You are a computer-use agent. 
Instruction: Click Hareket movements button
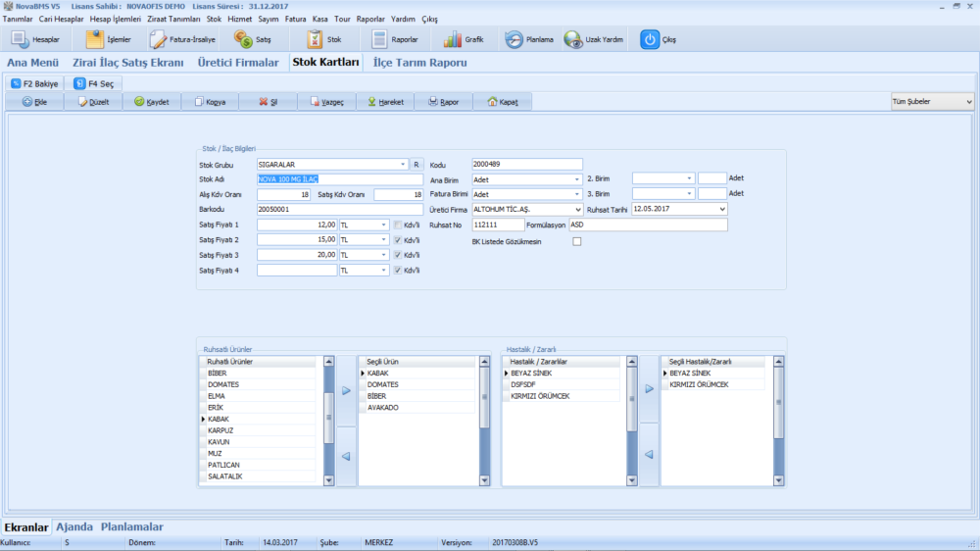[x=385, y=101]
